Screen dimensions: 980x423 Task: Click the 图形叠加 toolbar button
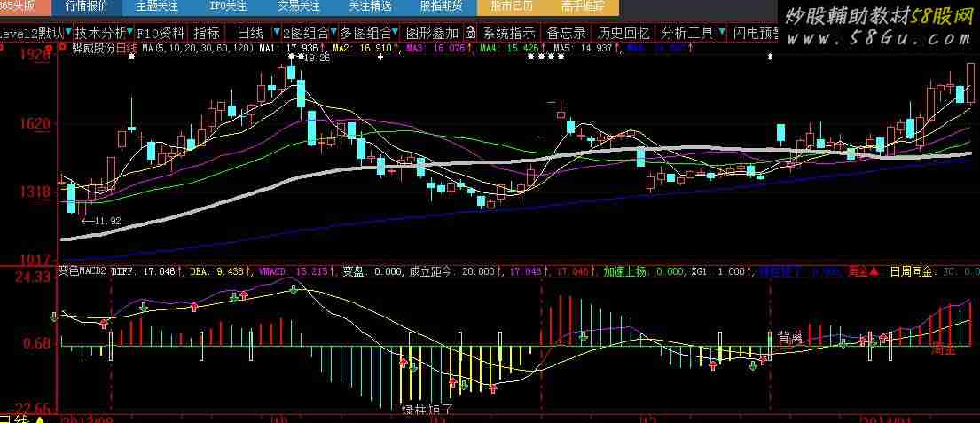coord(433,33)
